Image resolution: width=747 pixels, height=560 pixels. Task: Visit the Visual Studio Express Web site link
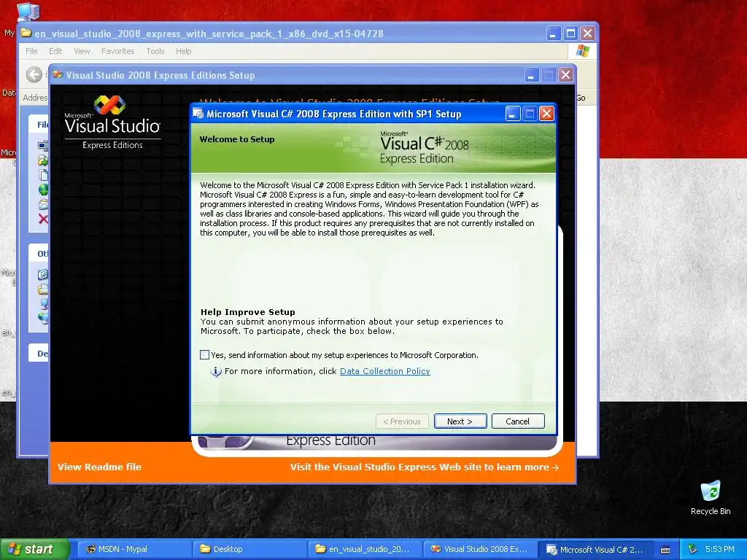pyautogui.click(x=424, y=467)
